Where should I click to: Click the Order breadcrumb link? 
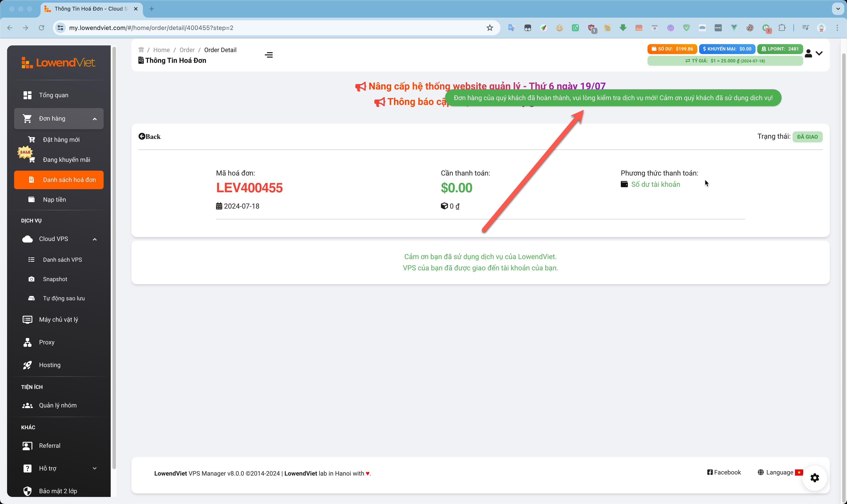(x=187, y=50)
